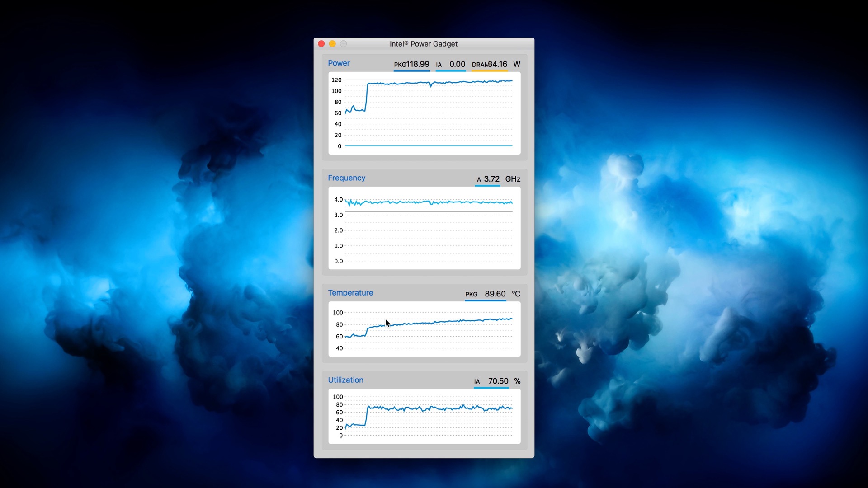Screen dimensions: 868x488
Task: Click the dark blue underline beneath PKG power
Action: pyautogui.click(x=411, y=71)
